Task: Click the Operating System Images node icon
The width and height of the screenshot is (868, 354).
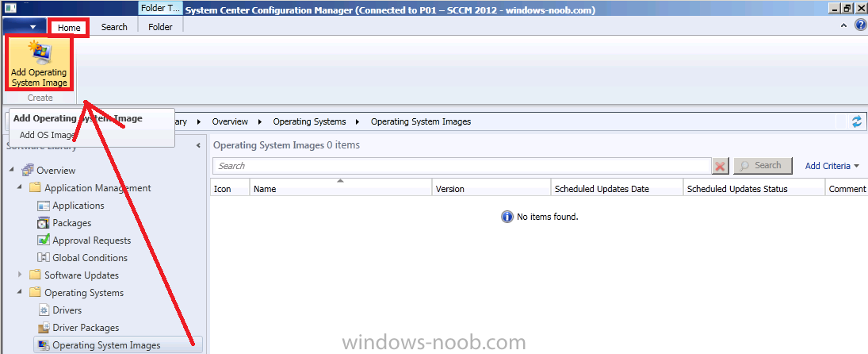Action: pyautogui.click(x=44, y=345)
